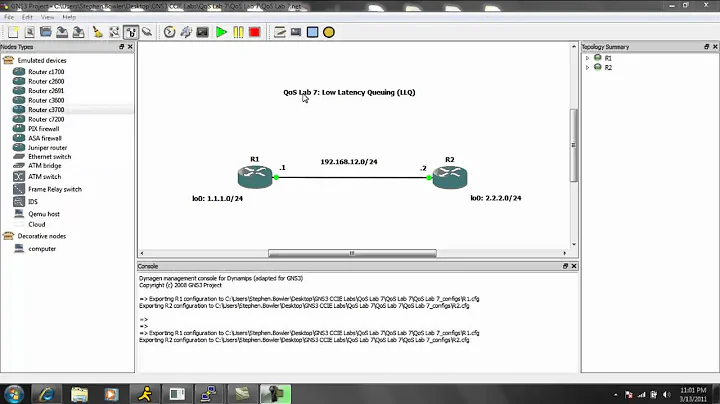Image resolution: width=720 pixels, height=404 pixels.
Task: Click the Add a note icon
Action: (280, 32)
